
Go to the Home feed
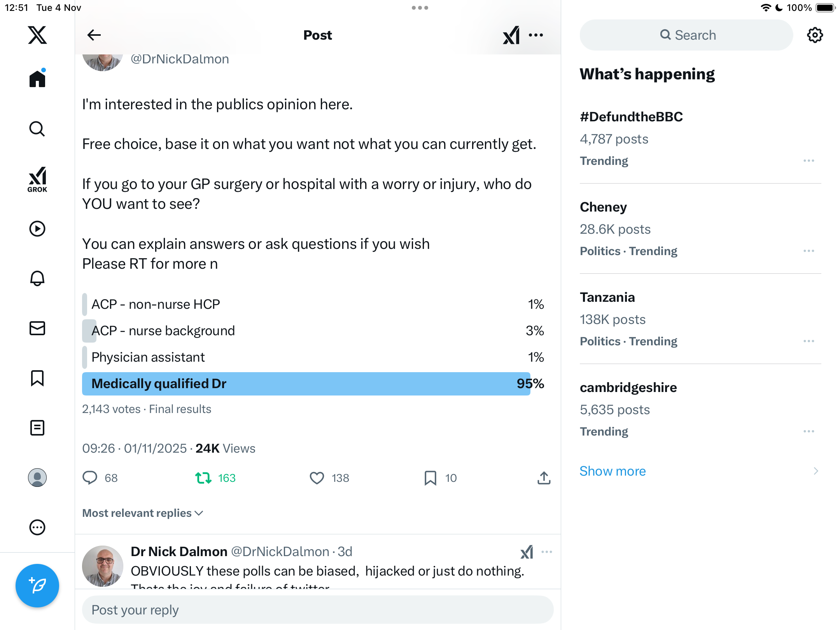click(x=37, y=79)
